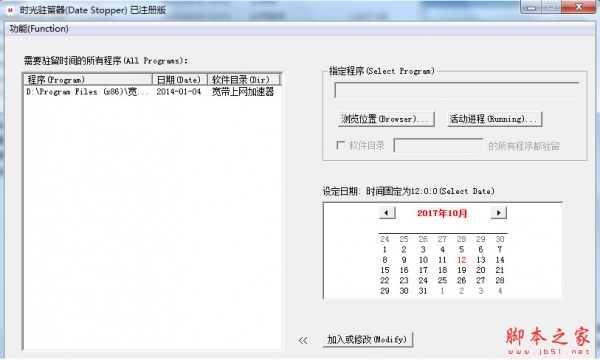The image size is (600, 360).
Task: Select October 8 in the calendar
Action: pos(385,260)
